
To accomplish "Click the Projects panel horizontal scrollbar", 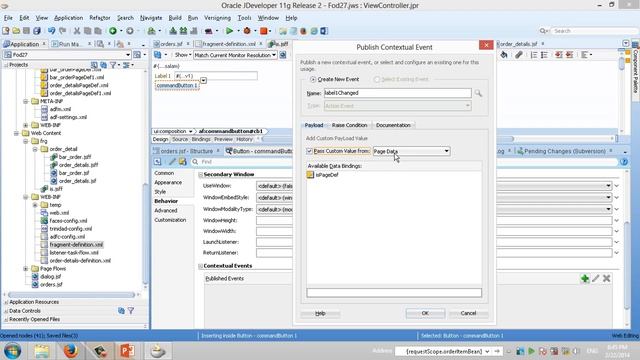I will pos(71,294).
